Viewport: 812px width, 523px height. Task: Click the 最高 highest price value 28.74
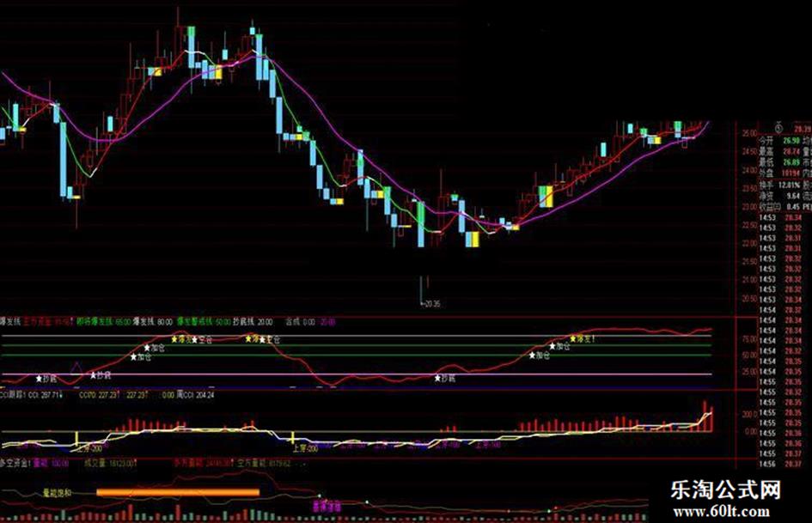click(791, 152)
